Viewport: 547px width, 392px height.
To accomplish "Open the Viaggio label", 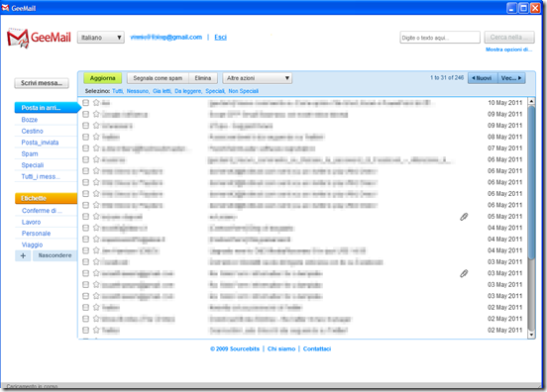I will 32,245.
